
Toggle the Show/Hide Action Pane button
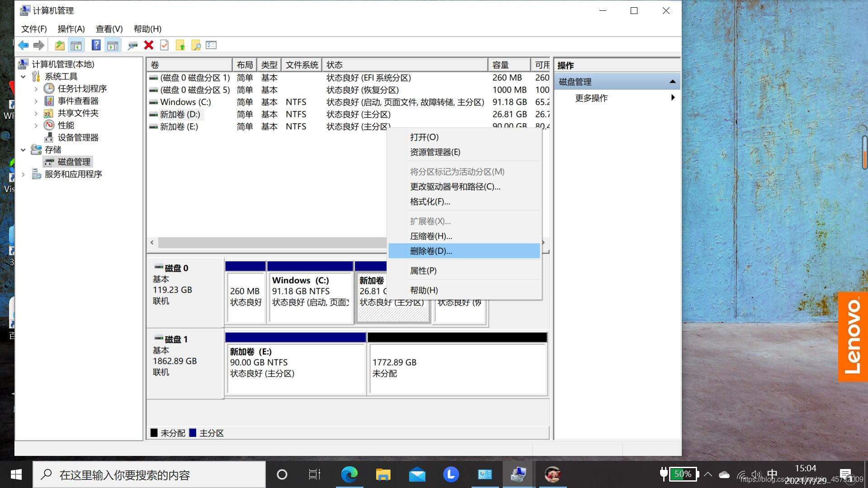[113, 45]
